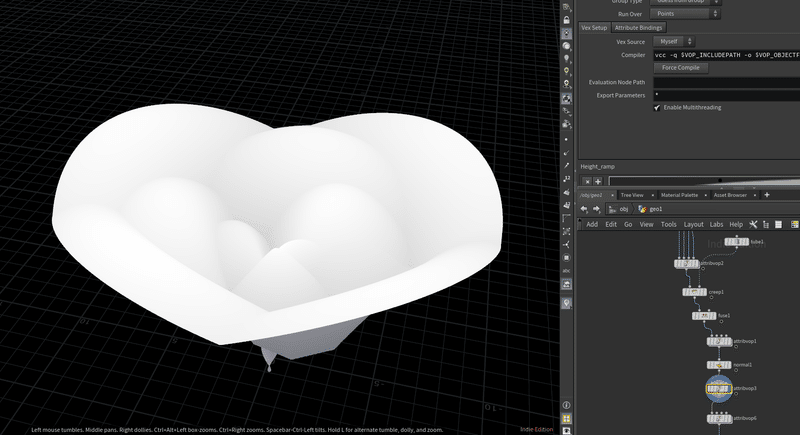Open the Labs menu in network editor

tap(716, 224)
